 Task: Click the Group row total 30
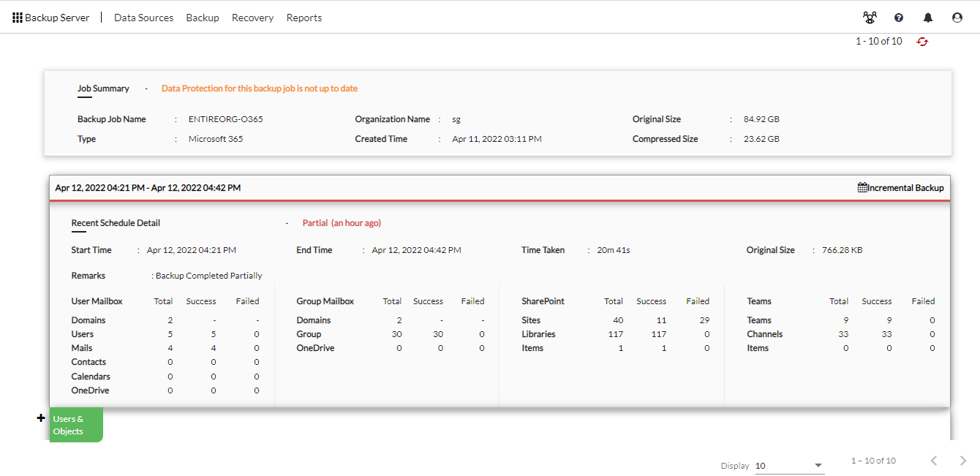(x=397, y=334)
